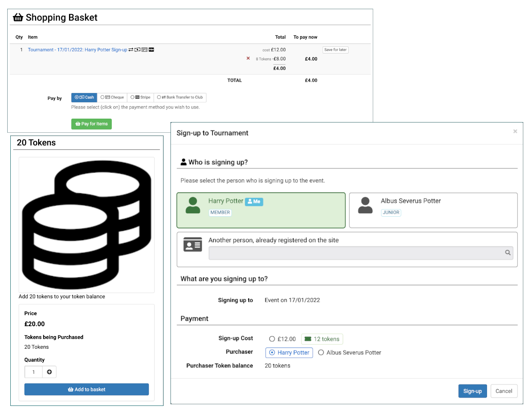Screen dimensions: 532x412
Task: Open the Tournament Harry Potter Sign-up link
Action: coord(77,50)
